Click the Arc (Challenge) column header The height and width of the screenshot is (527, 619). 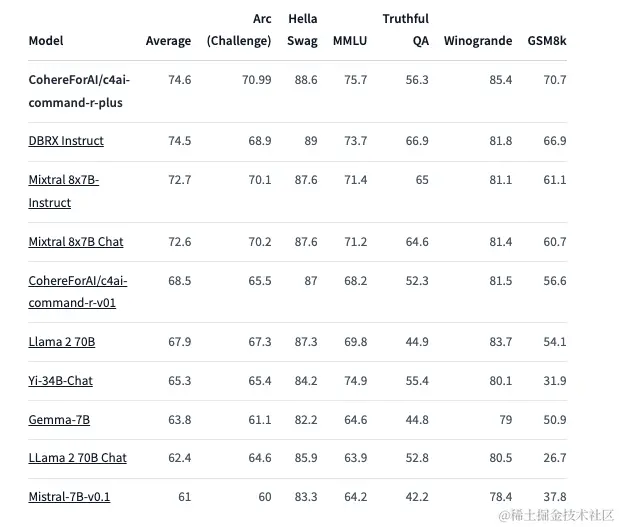point(239,30)
